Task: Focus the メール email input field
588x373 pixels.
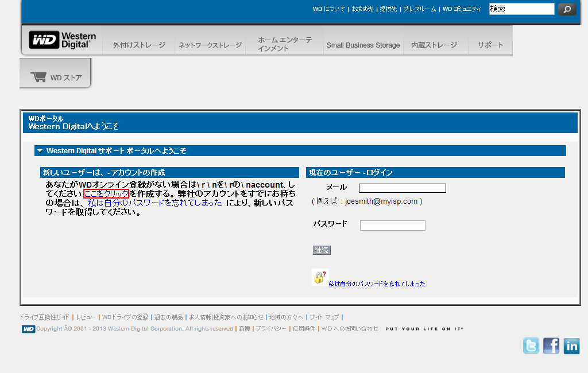Action: coord(403,188)
